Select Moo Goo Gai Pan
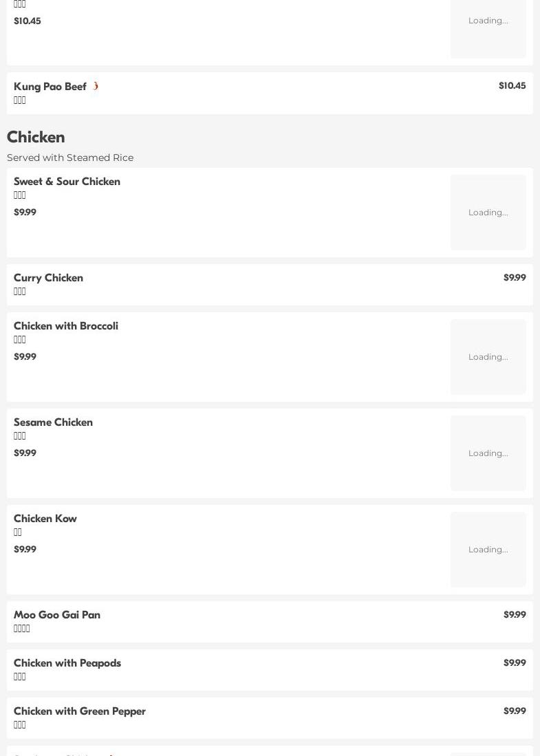540x756 pixels. [270, 621]
